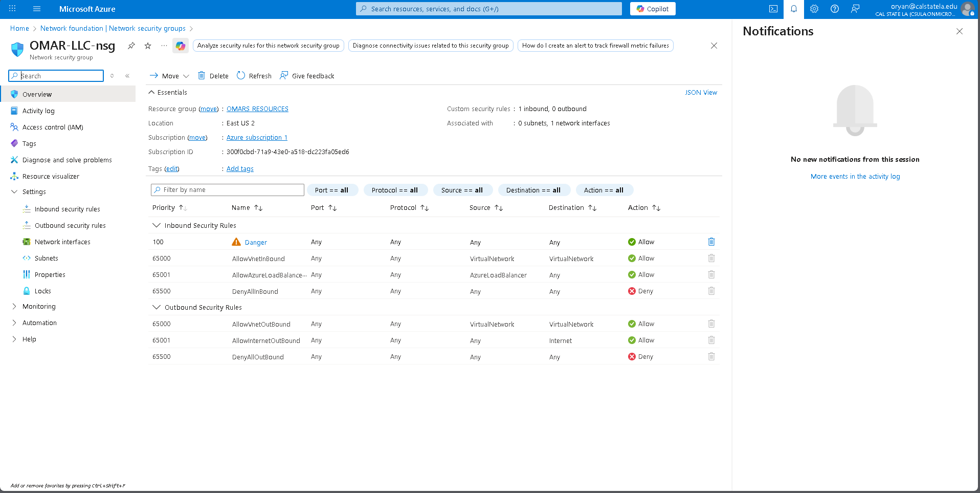Open the Destination == all filter
The image size is (980, 493).
click(533, 190)
